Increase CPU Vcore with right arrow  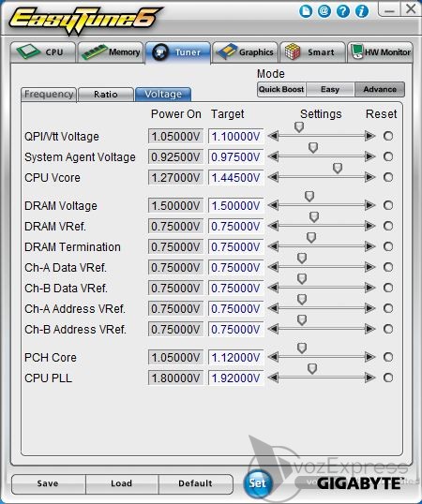pyautogui.click(x=369, y=177)
